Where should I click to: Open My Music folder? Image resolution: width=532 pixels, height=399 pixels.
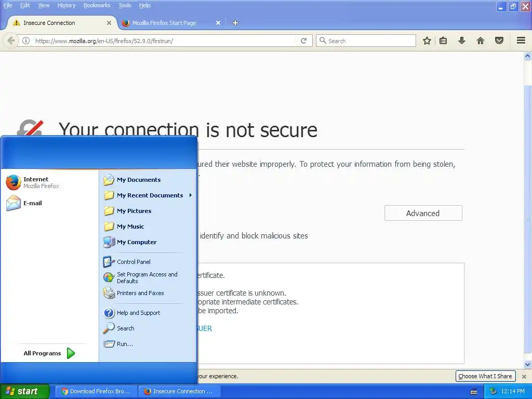148,227
